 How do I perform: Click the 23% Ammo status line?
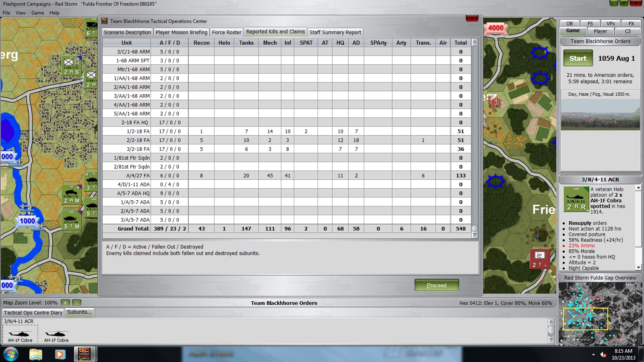tap(581, 245)
